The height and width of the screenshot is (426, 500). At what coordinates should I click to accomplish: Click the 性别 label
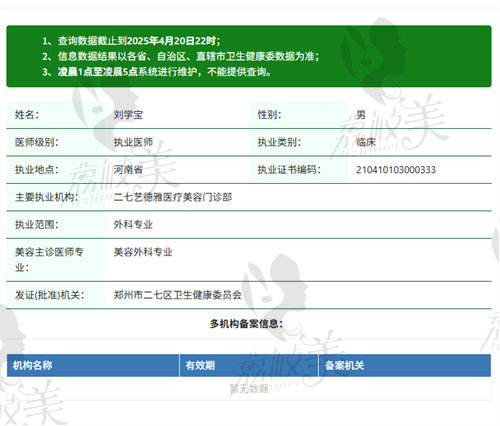click(269, 115)
